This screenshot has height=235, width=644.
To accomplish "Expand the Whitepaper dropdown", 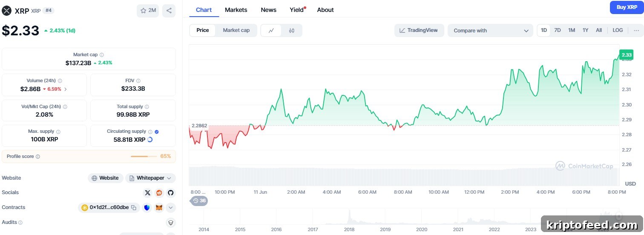I will 150,178.
